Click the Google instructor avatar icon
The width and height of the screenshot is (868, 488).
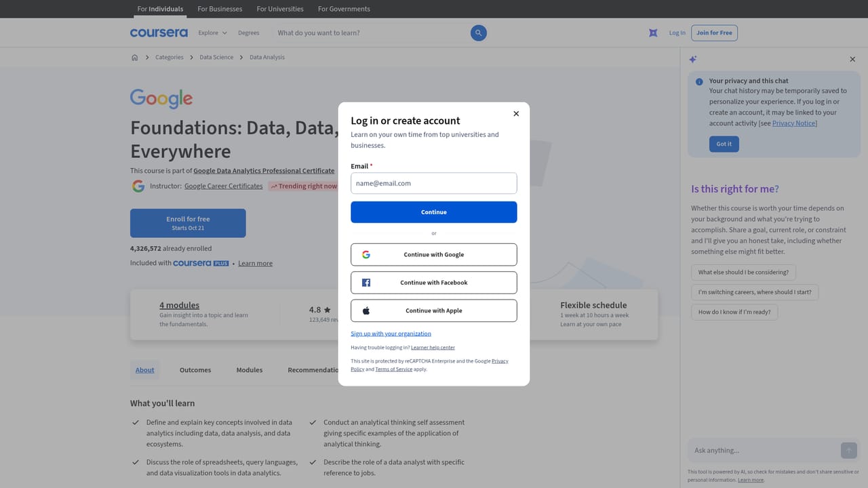[138, 186]
